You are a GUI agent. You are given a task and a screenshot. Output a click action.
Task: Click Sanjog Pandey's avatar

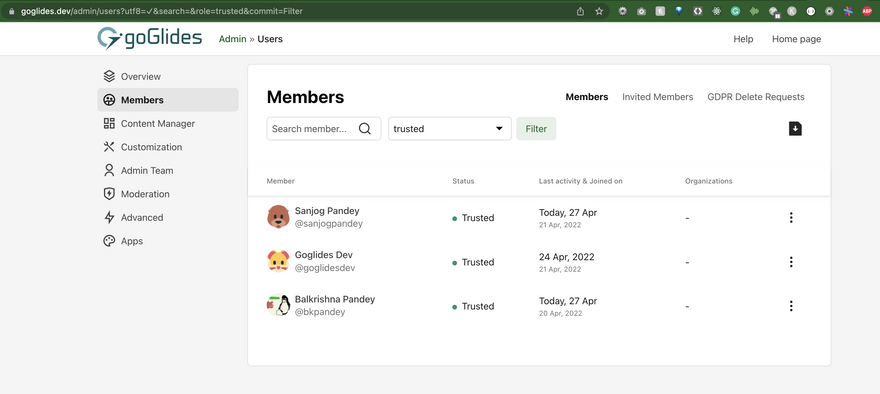click(278, 217)
